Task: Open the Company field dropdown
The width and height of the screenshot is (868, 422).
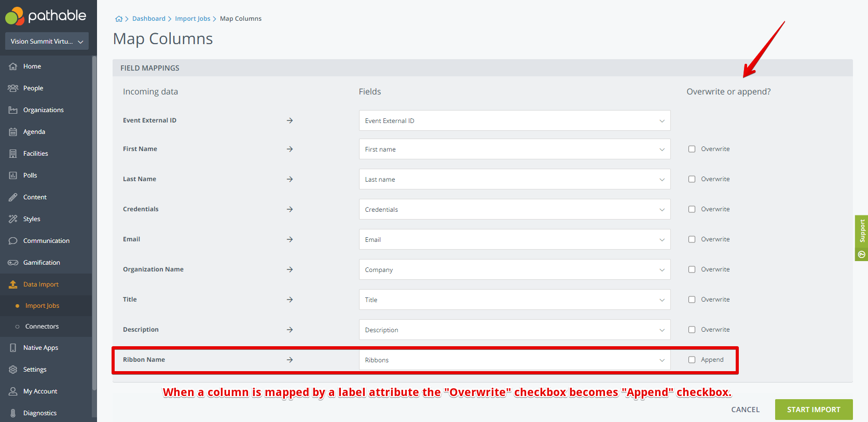Action: click(515, 269)
